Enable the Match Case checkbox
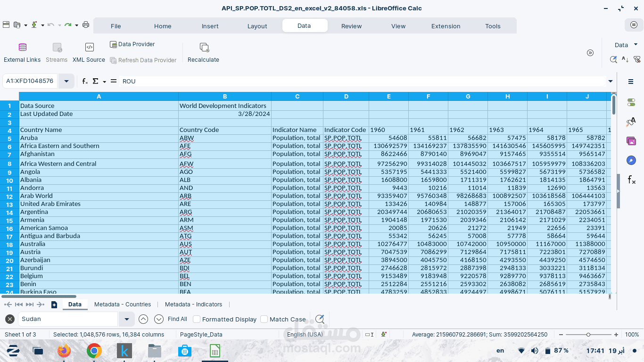Screen dimensions: 644x362 (264, 319)
